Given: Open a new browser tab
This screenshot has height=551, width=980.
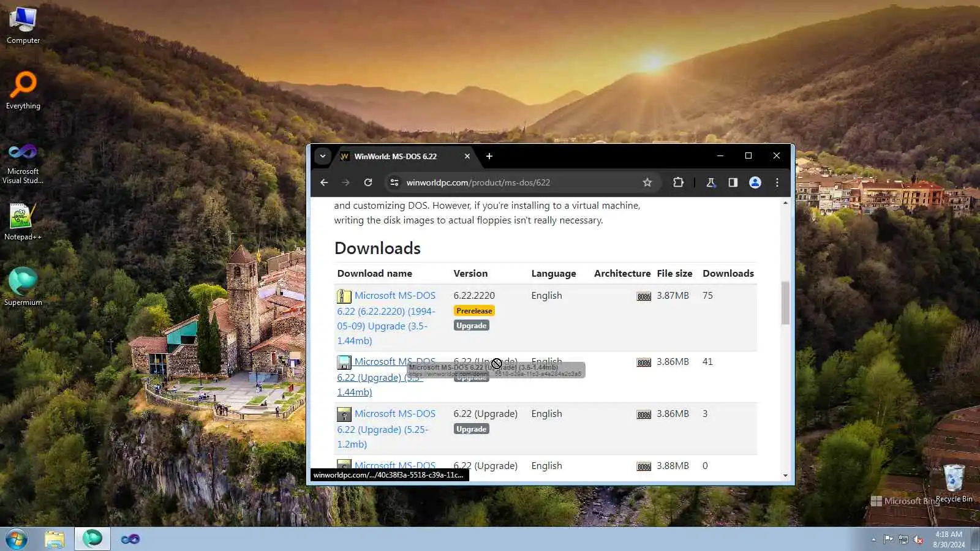Looking at the screenshot, I should [489, 156].
